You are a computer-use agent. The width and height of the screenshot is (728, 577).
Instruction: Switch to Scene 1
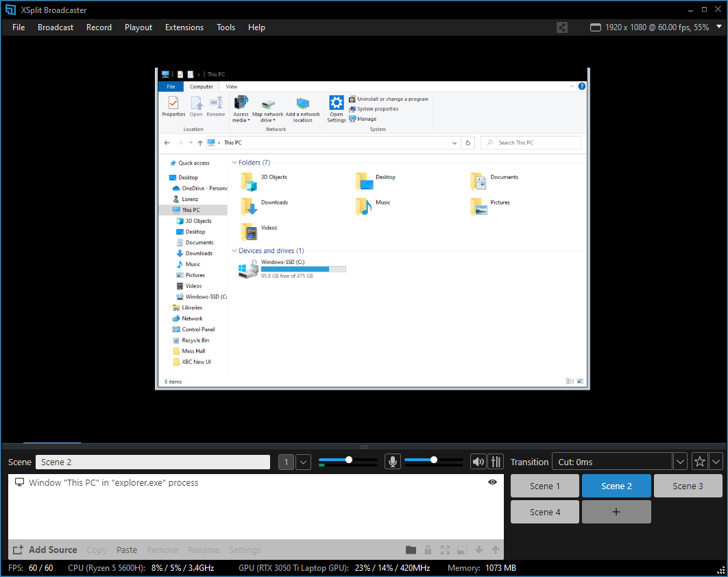(544, 486)
